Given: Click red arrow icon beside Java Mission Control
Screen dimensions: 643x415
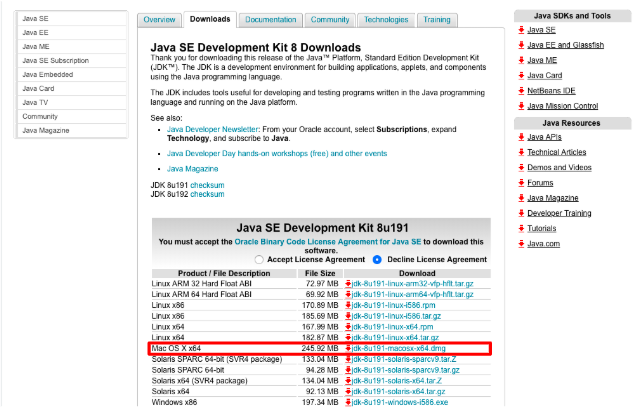Looking at the screenshot, I should 521,106.
